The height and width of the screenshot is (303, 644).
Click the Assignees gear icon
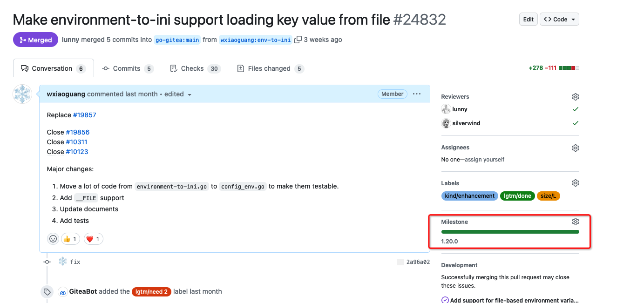click(x=575, y=148)
